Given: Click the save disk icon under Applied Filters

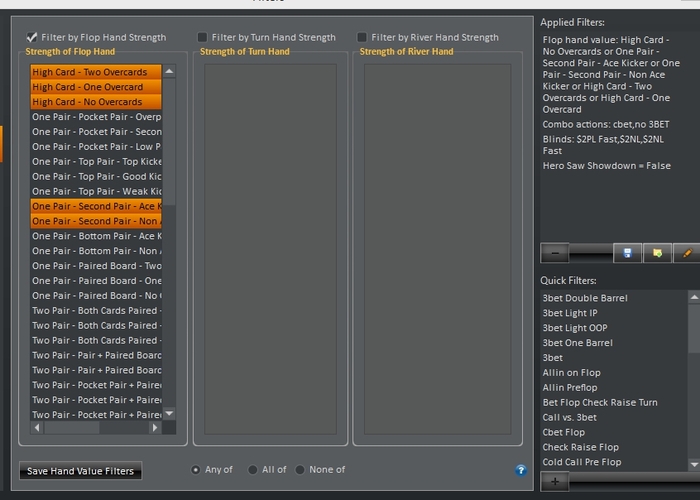Looking at the screenshot, I should [627, 253].
